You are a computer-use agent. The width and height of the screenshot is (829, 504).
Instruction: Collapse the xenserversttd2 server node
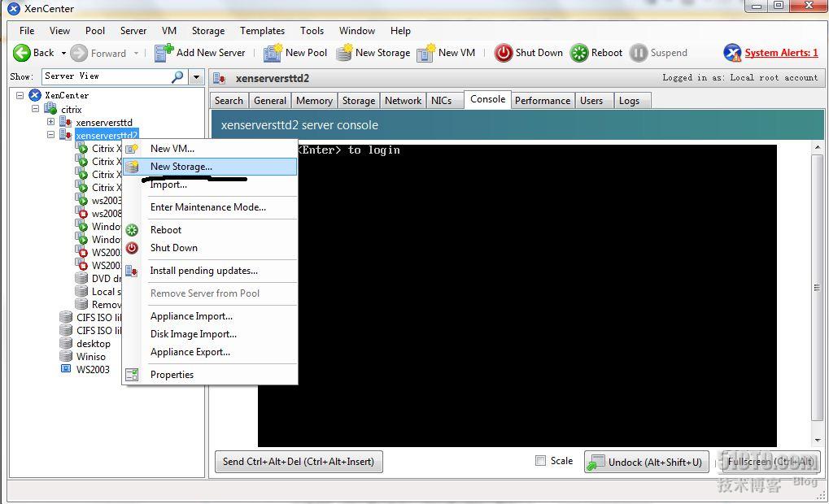(50, 135)
